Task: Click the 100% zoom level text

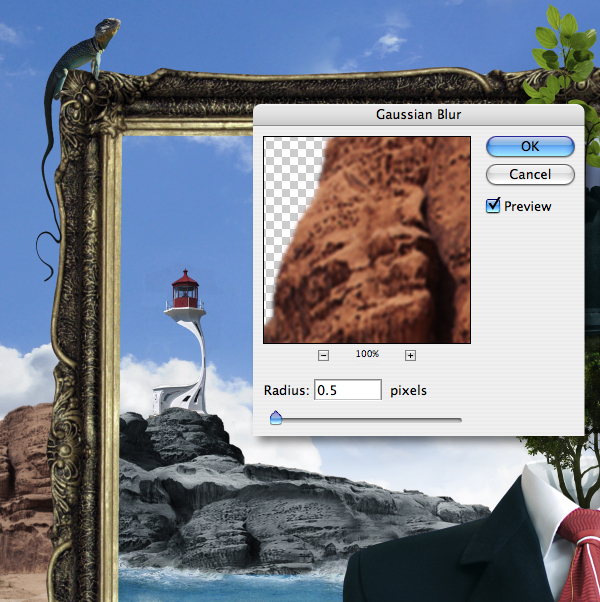Action: click(367, 354)
